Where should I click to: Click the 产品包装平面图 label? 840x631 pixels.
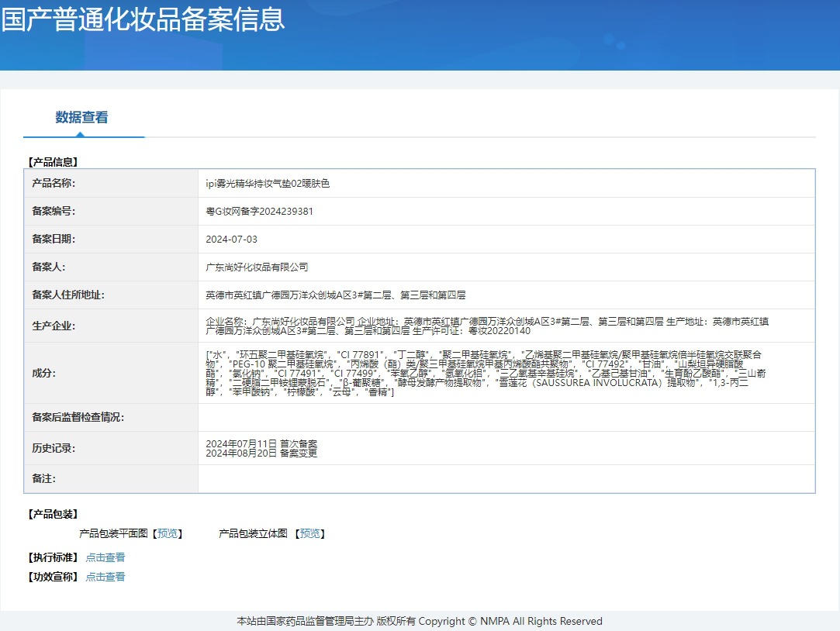pyautogui.click(x=113, y=533)
